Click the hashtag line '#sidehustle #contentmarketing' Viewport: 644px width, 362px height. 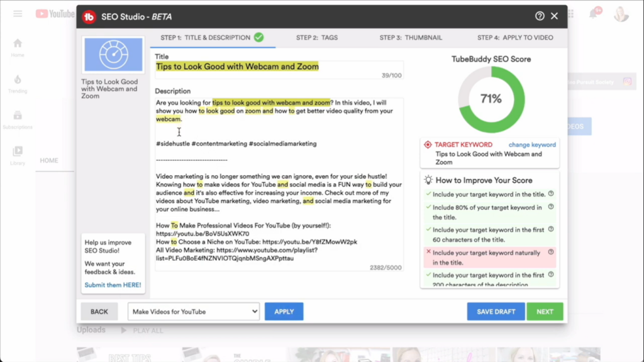pos(236,144)
